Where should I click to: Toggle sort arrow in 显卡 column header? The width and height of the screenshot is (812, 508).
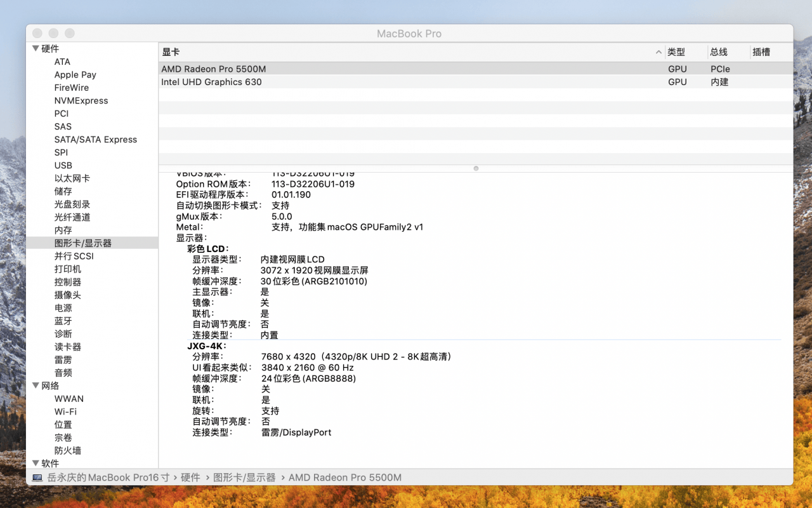[658, 52]
